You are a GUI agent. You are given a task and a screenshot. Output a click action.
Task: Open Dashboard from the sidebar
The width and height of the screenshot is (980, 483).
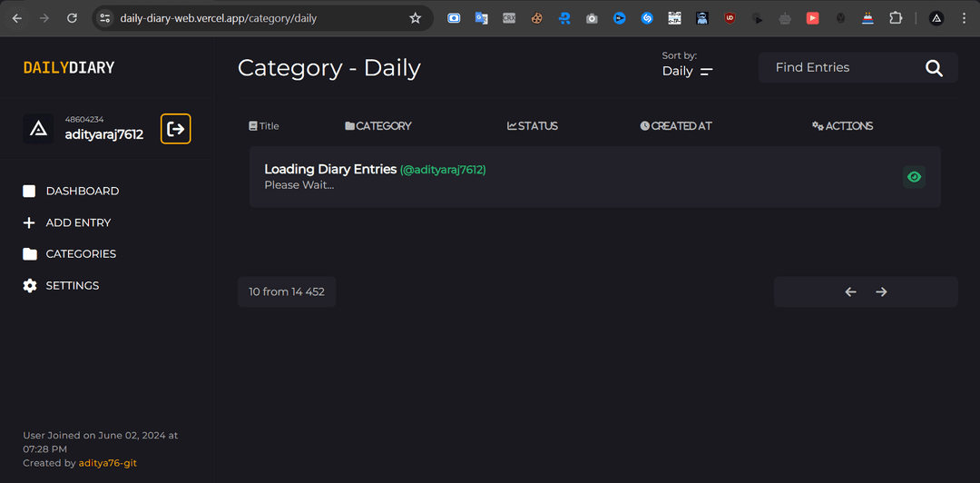coord(82,191)
